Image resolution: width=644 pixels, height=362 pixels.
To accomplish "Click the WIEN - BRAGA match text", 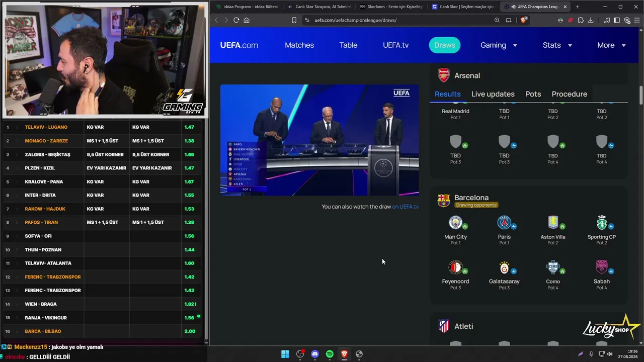I will [x=41, y=304].
